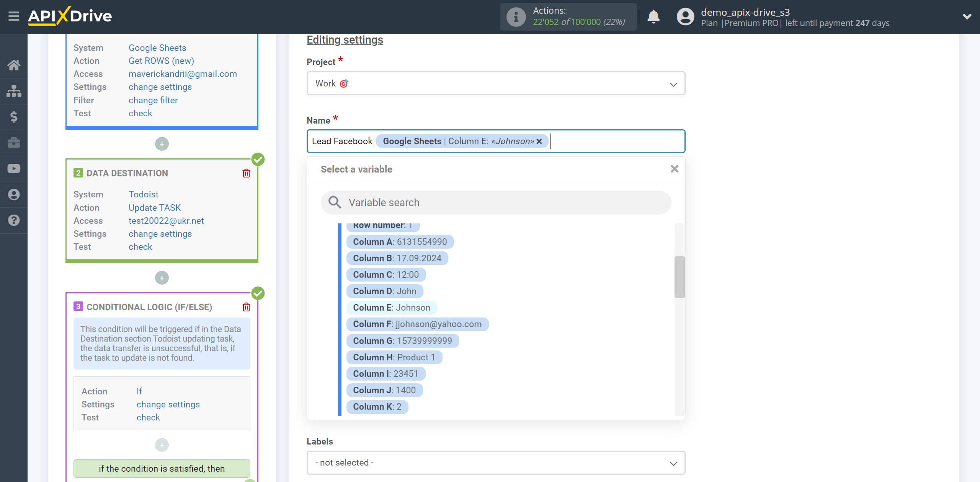Add step after Data Destination block

pos(162,278)
